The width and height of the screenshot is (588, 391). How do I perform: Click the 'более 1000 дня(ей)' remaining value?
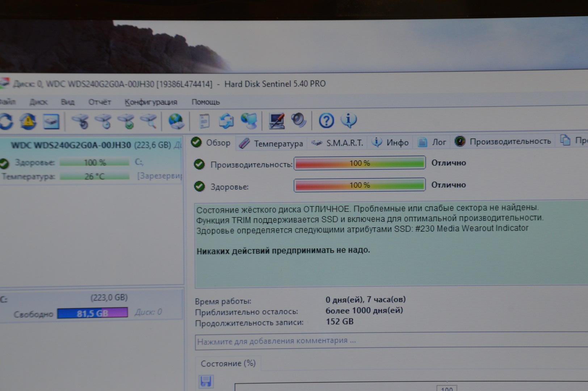pyautogui.click(x=364, y=311)
